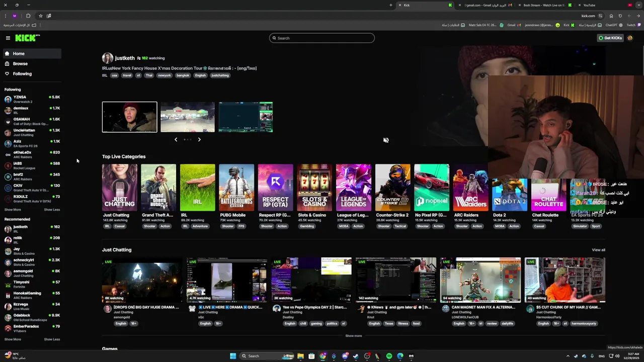Open the hamburger sidebar menu
This screenshot has width=644, height=362.
click(8, 38)
